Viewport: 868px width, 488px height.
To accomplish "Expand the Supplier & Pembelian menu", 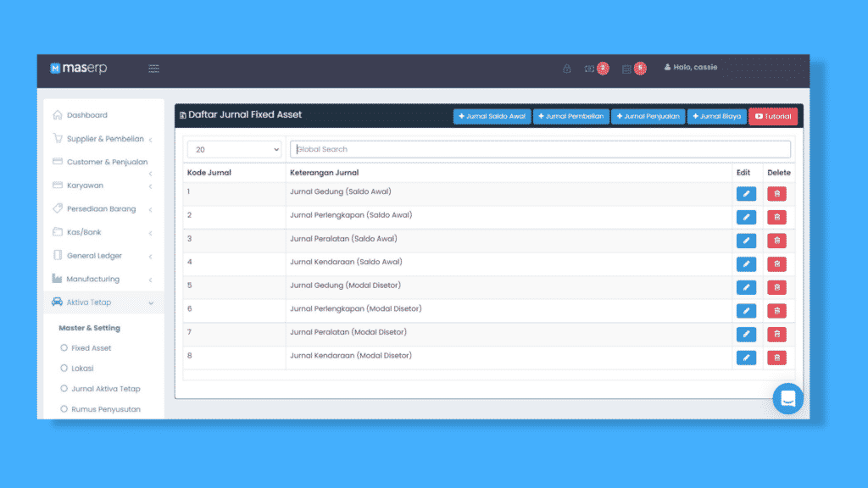I will click(x=104, y=139).
